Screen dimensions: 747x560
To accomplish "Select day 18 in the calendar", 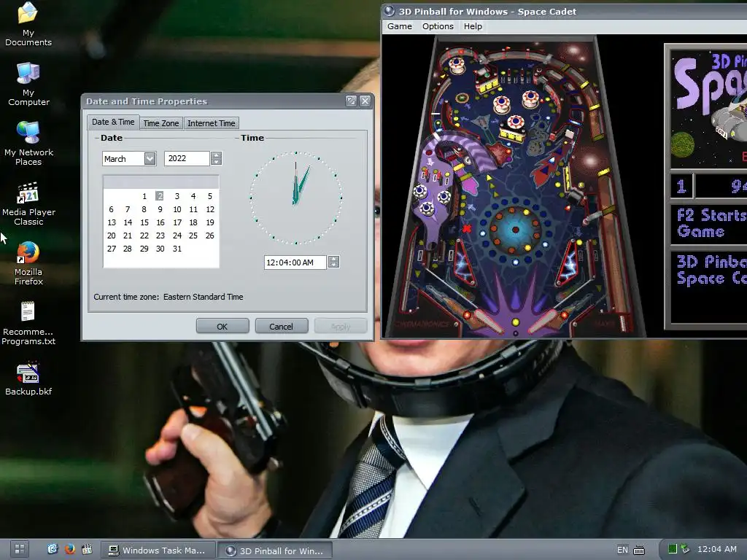I will coord(193,222).
